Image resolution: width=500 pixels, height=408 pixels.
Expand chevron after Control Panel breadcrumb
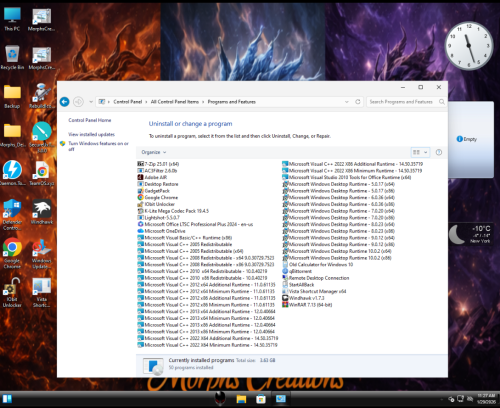[x=146, y=102]
